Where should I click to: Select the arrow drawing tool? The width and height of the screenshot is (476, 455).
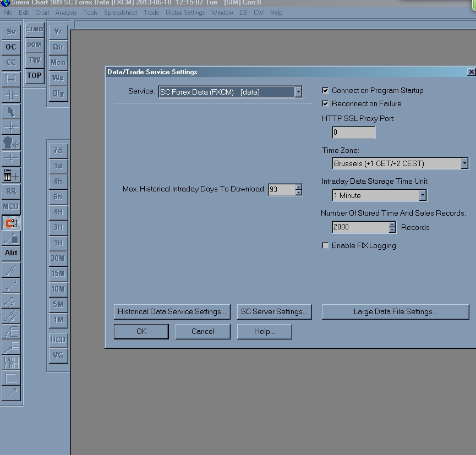click(11, 393)
